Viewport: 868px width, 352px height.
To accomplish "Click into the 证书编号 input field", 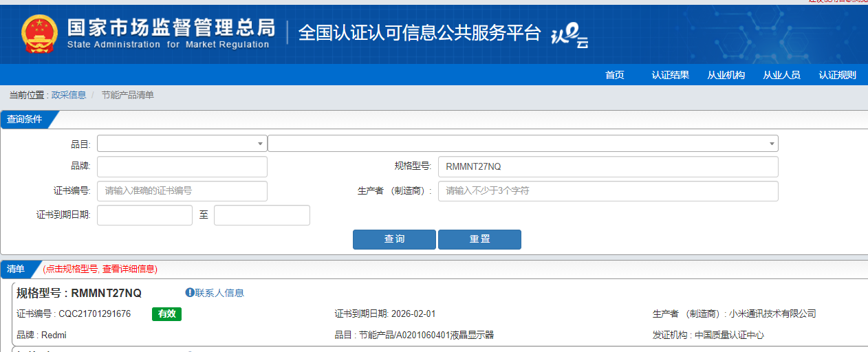I will (x=182, y=190).
